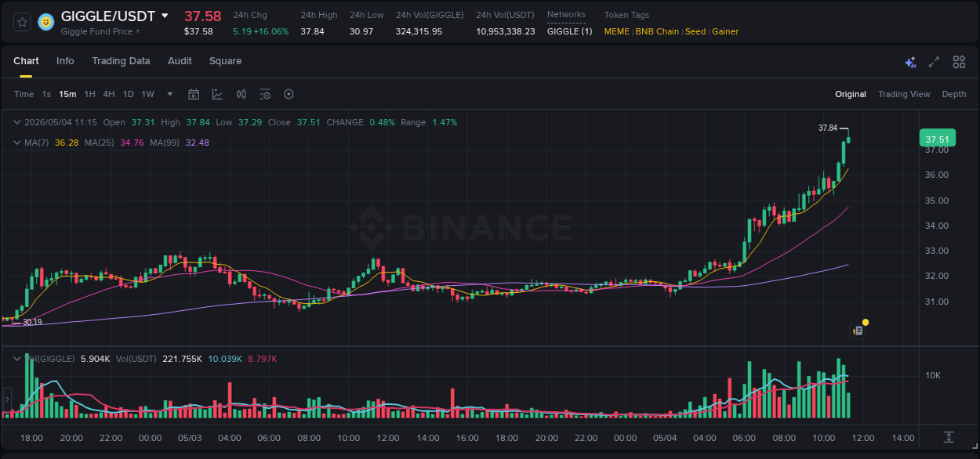Open the technical indicators chart icon
Image resolution: width=980 pixels, height=459 pixels.
(x=217, y=94)
